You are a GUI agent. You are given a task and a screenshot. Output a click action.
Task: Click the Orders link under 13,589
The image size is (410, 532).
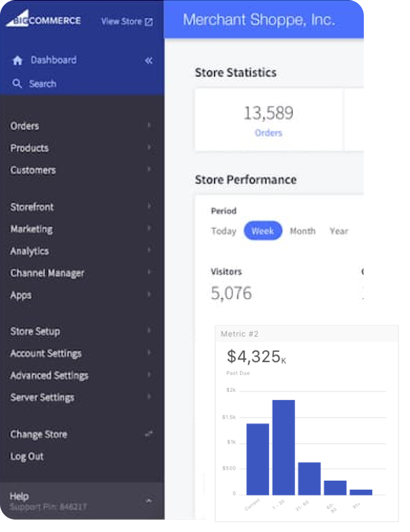point(269,133)
